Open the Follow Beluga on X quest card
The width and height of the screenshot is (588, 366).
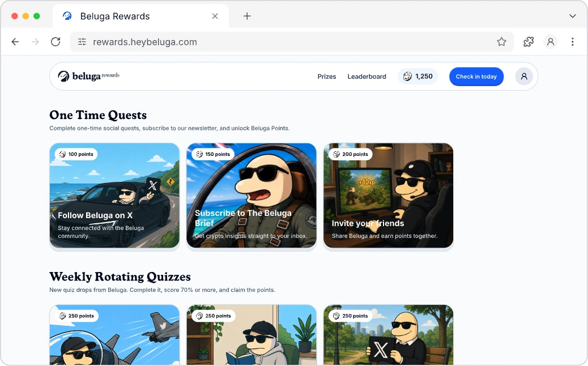114,195
